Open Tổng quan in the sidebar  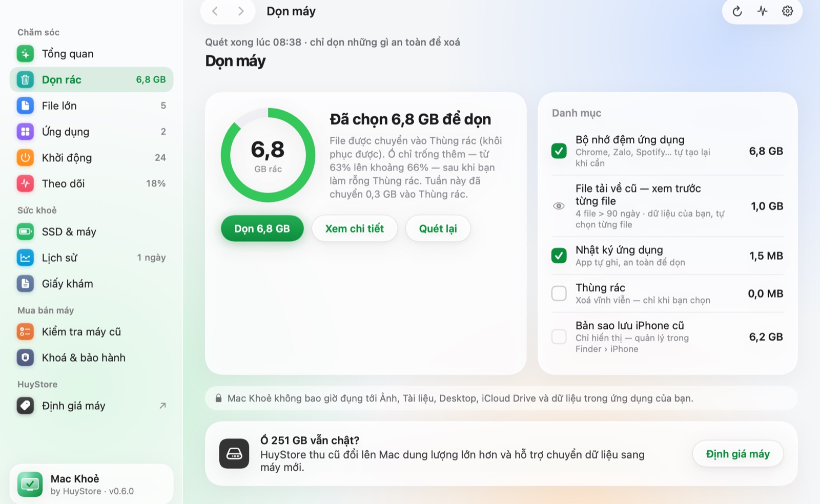click(92, 54)
